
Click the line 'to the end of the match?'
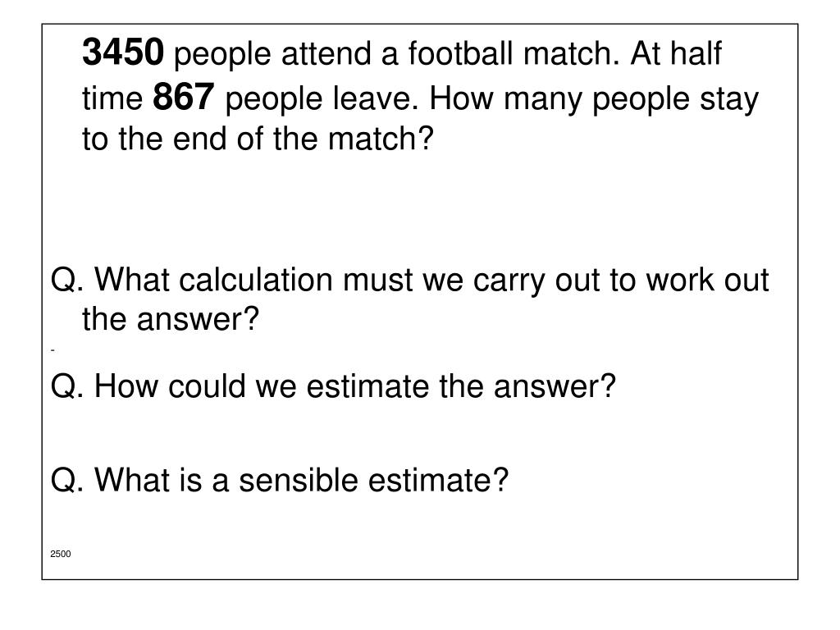258,139
